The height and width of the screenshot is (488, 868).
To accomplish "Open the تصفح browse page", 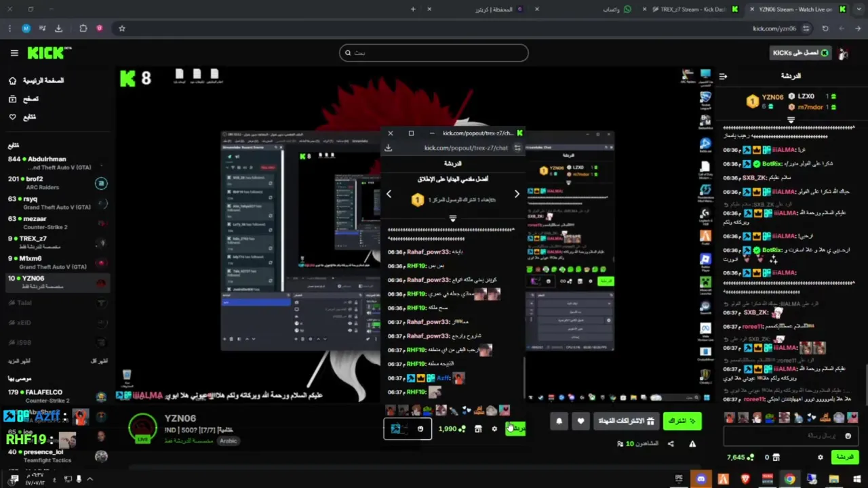I will [24, 99].
